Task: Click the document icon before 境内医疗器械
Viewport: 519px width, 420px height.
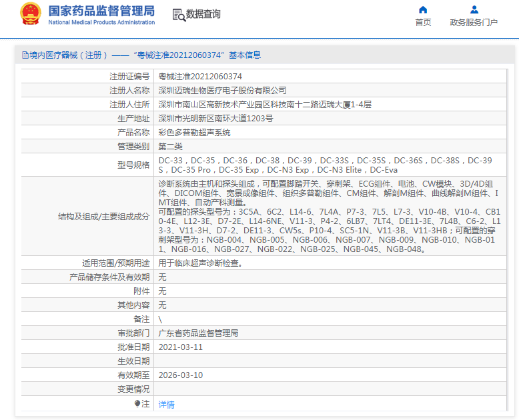Action: [x=25, y=55]
